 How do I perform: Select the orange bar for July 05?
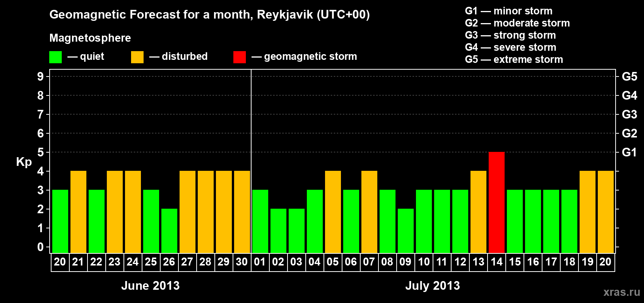(333, 212)
